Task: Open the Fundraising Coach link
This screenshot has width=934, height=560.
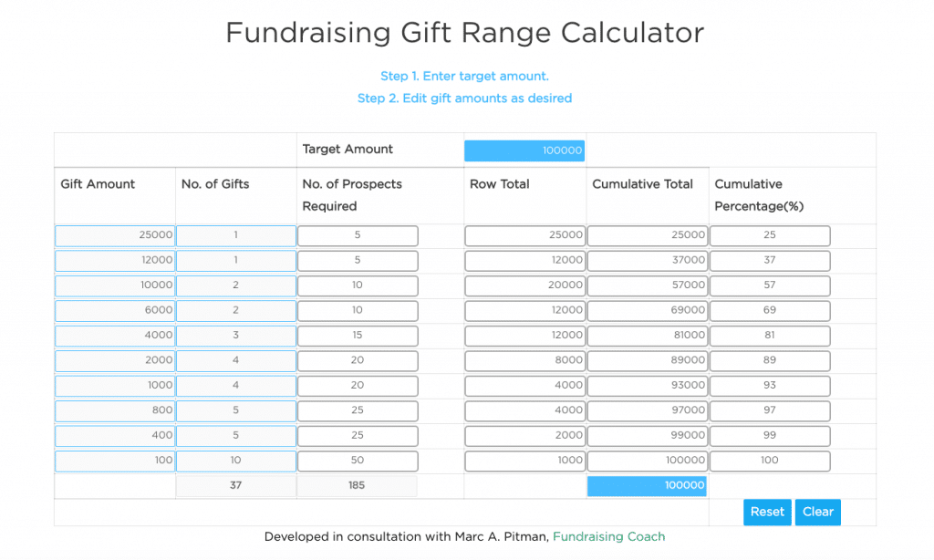Action: 608,536
